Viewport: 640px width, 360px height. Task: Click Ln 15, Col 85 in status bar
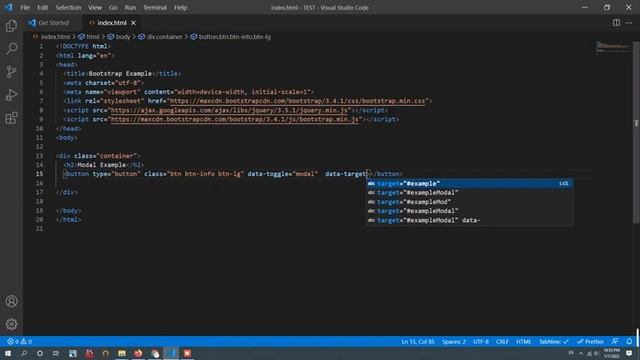[418, 342]
